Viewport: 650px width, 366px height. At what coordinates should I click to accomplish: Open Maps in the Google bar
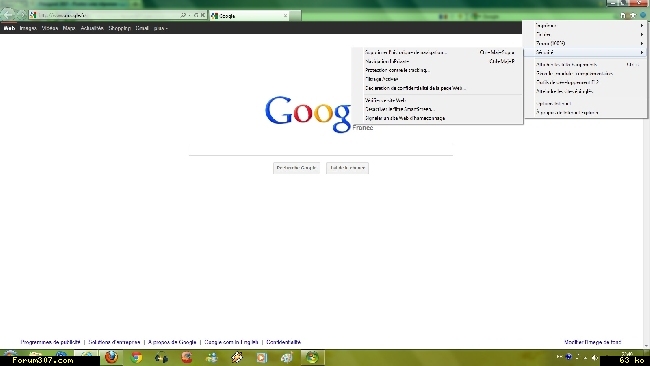pyautogui.click(x=69, y=28)
